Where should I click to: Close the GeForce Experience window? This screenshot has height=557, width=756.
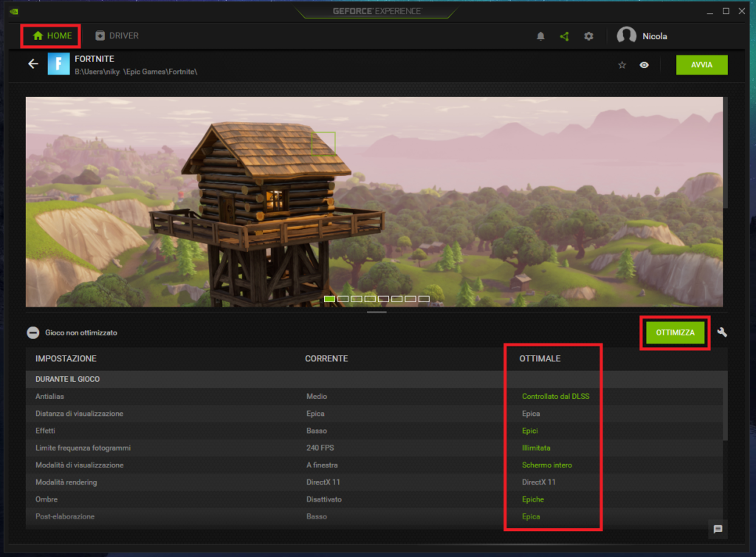coord(741,11)
